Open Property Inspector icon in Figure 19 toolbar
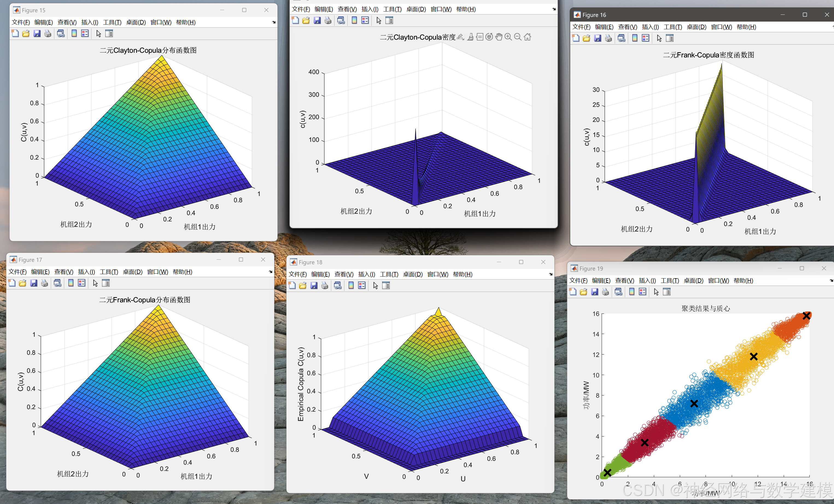 point(666,292)
